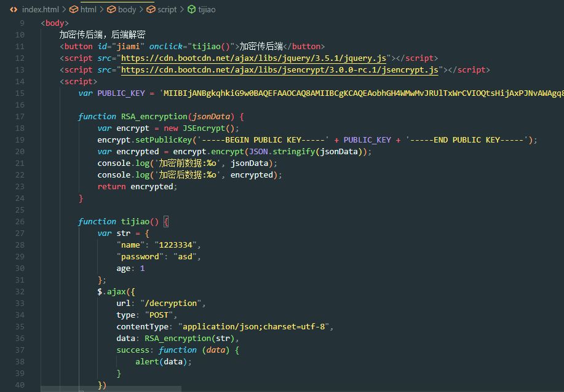
Task: Click line number 26 in gutter
Action: pyautogui.click(x=20, y=222)
